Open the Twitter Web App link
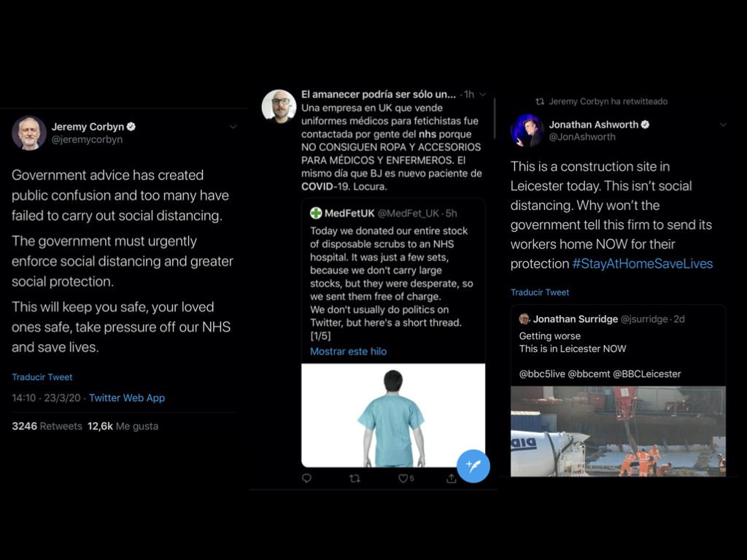 pyautogui.click(x=127, y=397)
